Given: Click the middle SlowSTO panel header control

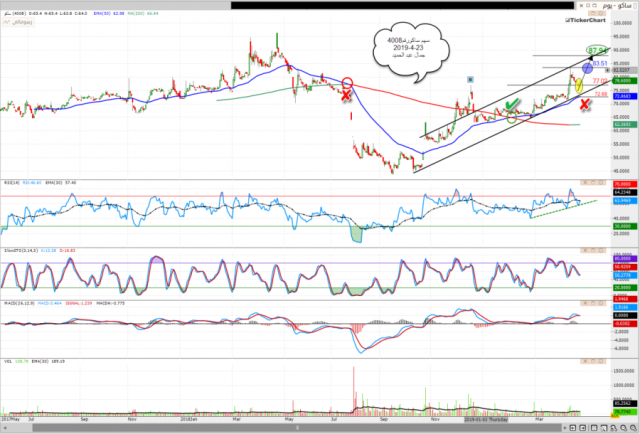Looking at the screenshot, I should point(593,250).
